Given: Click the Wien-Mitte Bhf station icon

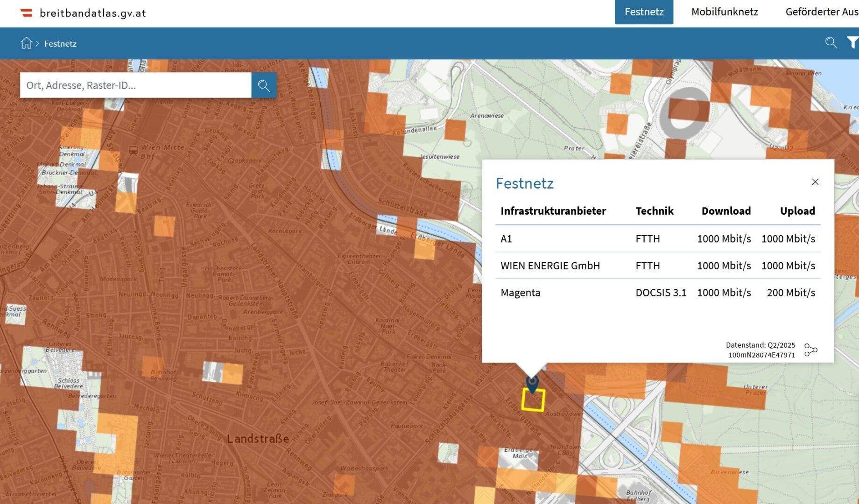Looking at the screenshot, I should tap(133, 150).
